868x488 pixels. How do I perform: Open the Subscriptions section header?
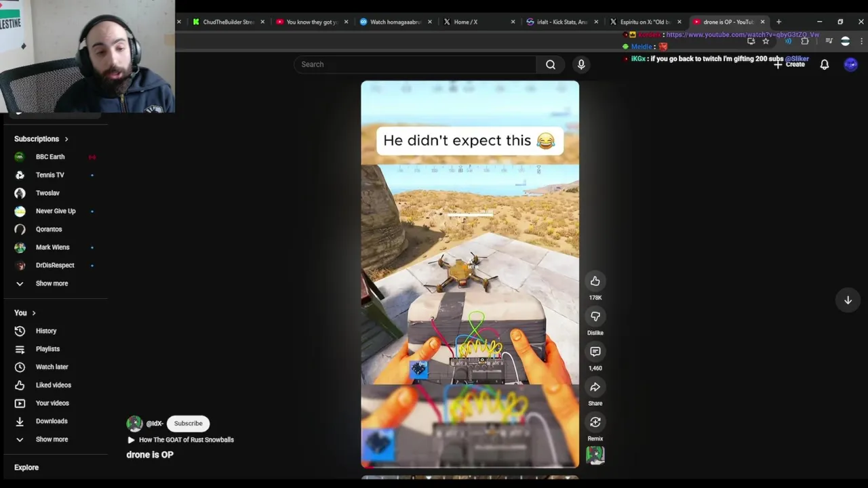(x=41, y=139)
